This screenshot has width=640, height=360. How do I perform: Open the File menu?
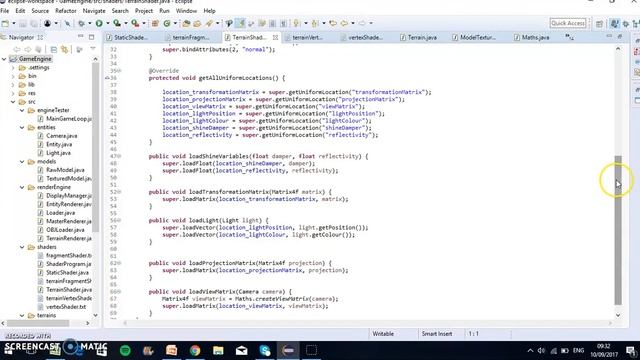pyautogui.click(x=4, y=11)
